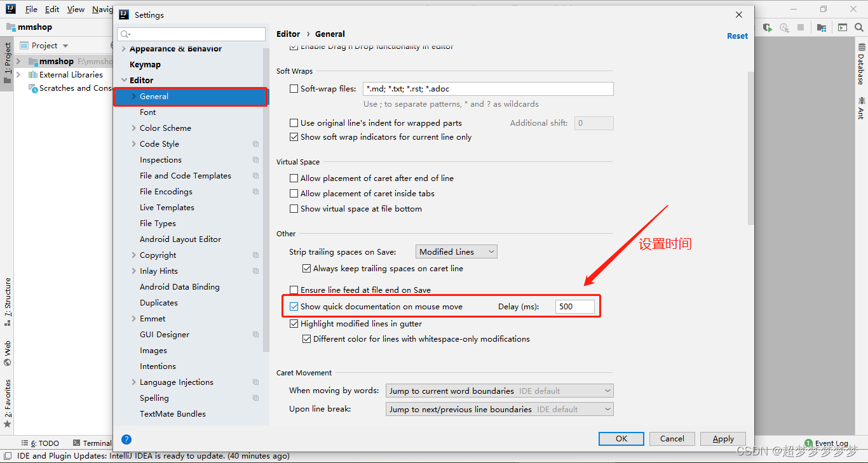868x463 pixels.
Task: Click the settings help question-mark icon
Action: 126,439
